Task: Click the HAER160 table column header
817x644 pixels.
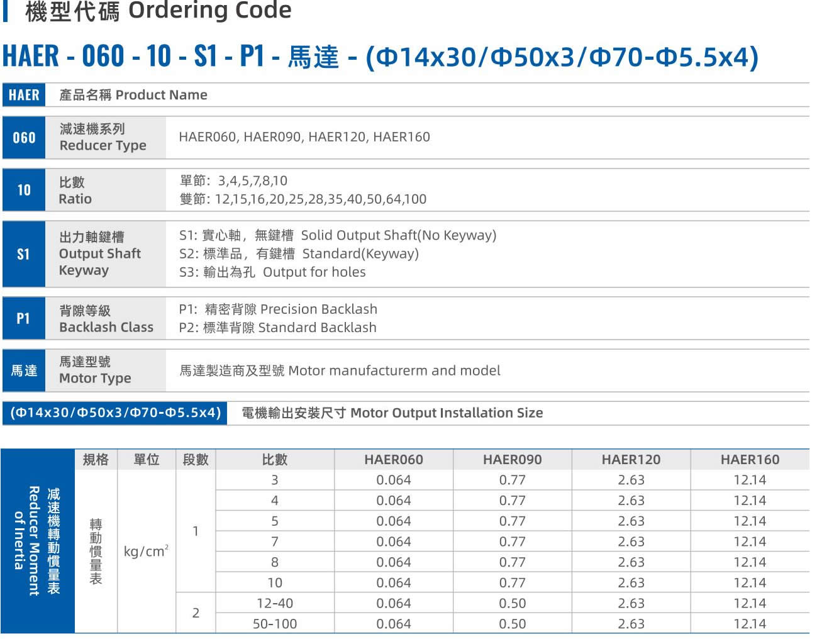Action: 750,460
